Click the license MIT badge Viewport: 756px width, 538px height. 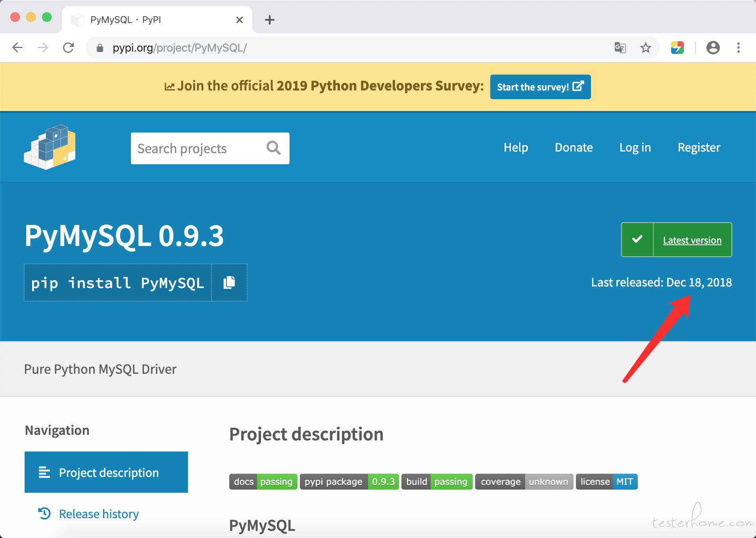(607, 482)
